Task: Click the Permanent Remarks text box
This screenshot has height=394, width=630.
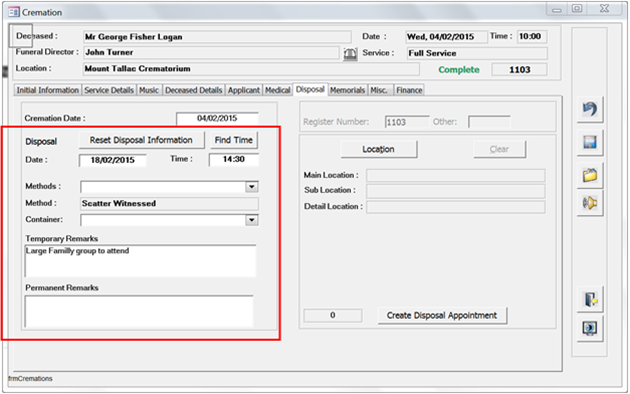Action: coord(139,312)
